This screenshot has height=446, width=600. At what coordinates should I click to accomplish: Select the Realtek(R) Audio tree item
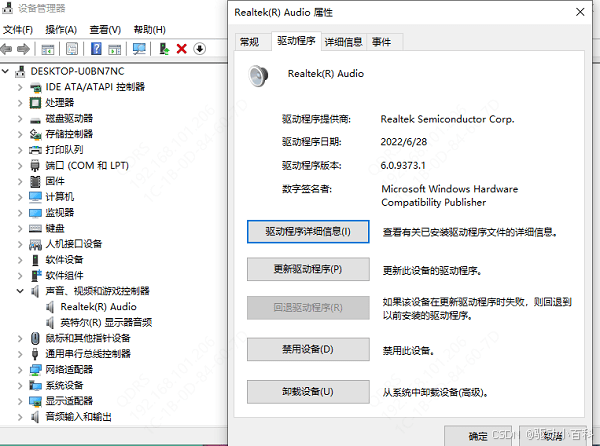pos(98,307)
